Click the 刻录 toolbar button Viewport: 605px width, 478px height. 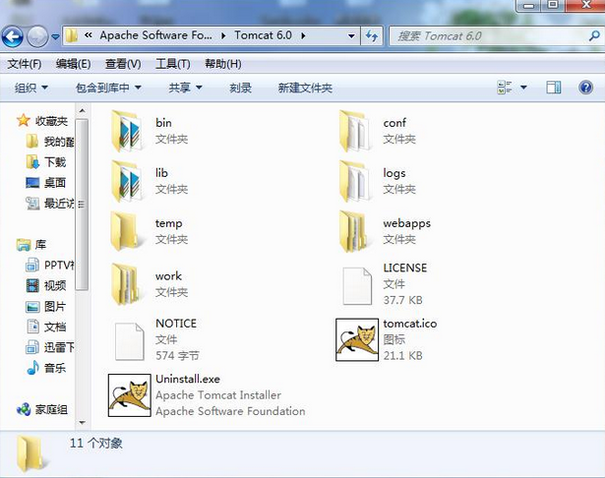click(240, 88)
